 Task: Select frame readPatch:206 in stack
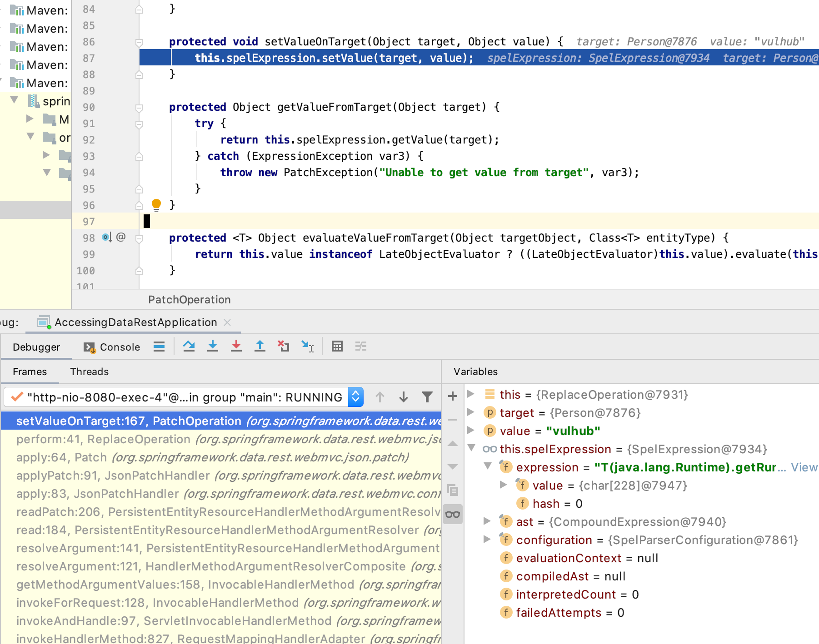[221, 512]
